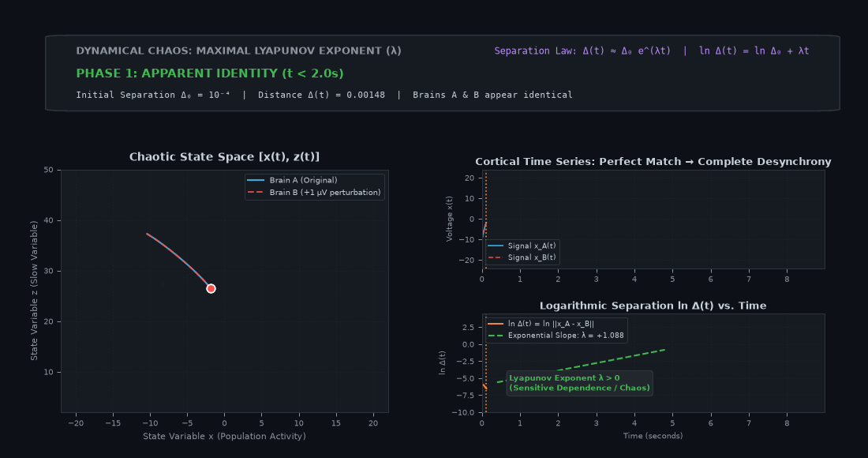
Task: Click the '20' tick on state space x-axis
Action: click(373, 423)
